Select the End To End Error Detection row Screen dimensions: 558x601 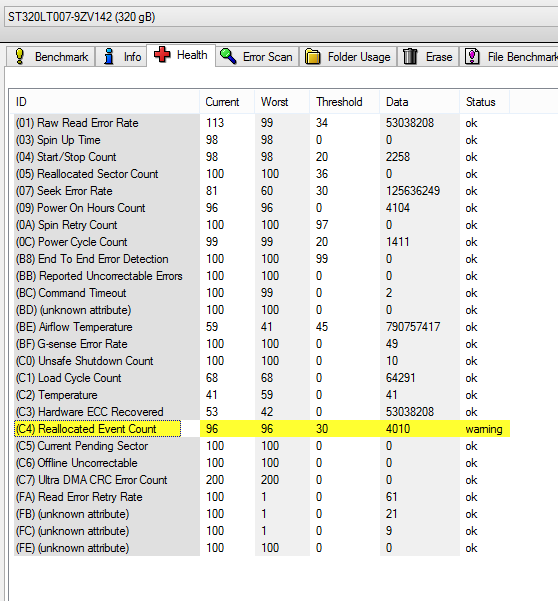[x=262, y=259]
